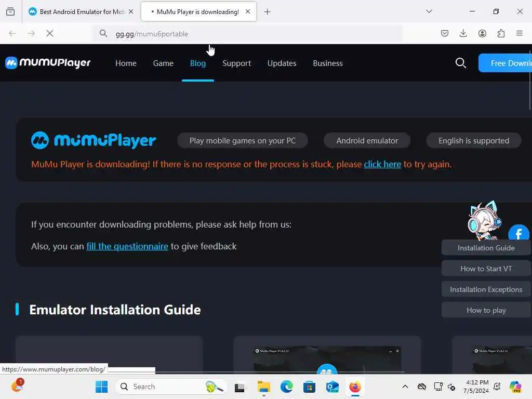This screenshot has width=532, height=399.
Task: Open Task View on the taskbar
Action: (240, 387)
